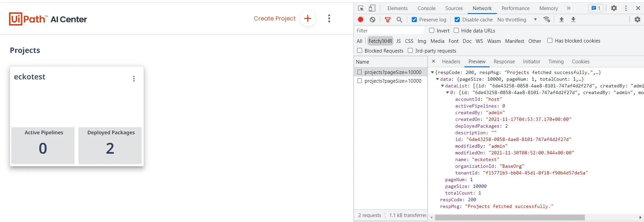The image size is (644, 222).
Task: Click the Deployed Packages tile
Action: coord(110,146)
